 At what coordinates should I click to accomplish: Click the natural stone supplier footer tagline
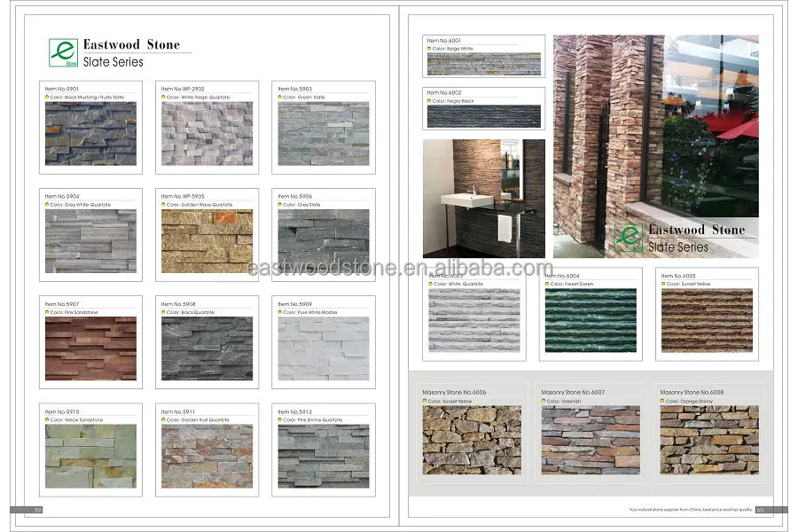(x=690, y=510)
